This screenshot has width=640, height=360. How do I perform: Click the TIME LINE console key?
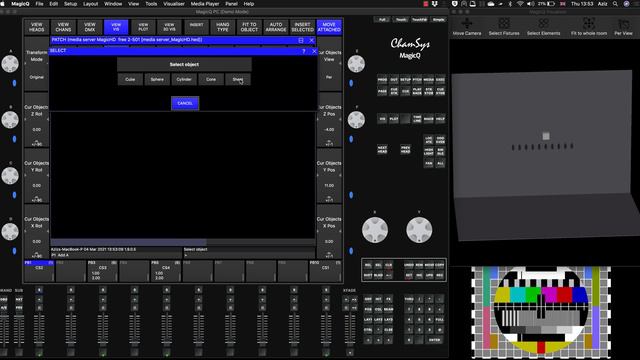click(417, 119)
